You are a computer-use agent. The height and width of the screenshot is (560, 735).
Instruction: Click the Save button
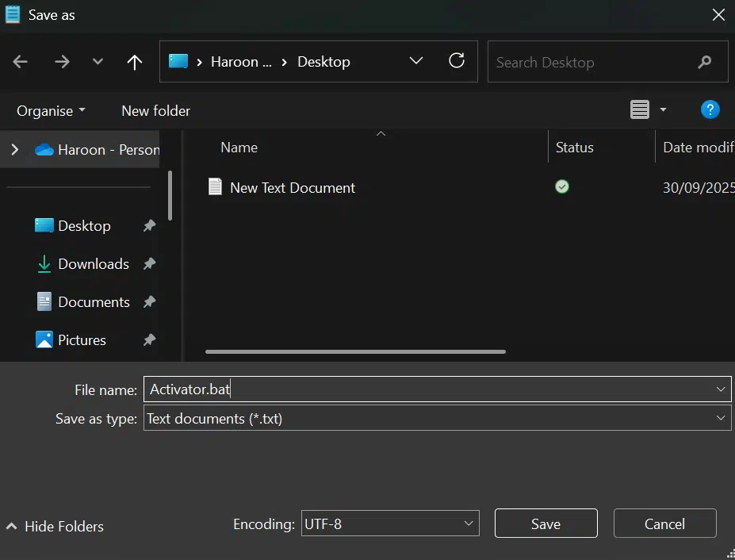coord(546,524)
